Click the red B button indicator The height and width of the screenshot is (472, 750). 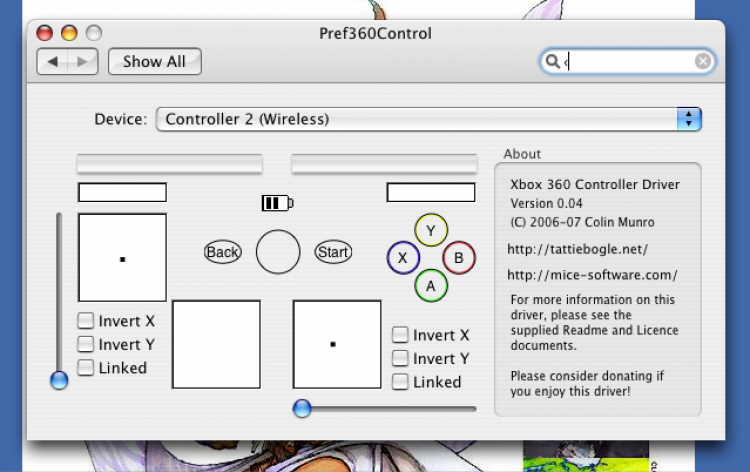click(x=459, y=258)
